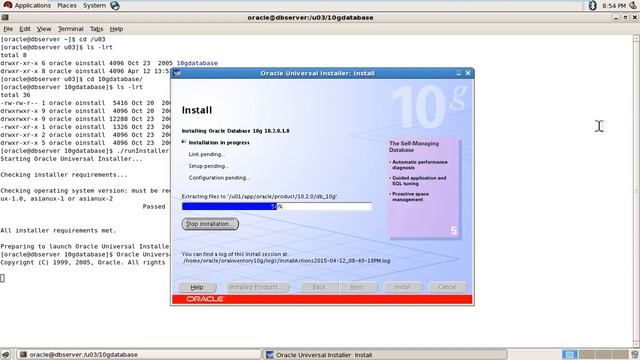The height and width of the screenshot is (360, 640).
Task: Select the first workspace in switcher
Action: pos(570,354)
